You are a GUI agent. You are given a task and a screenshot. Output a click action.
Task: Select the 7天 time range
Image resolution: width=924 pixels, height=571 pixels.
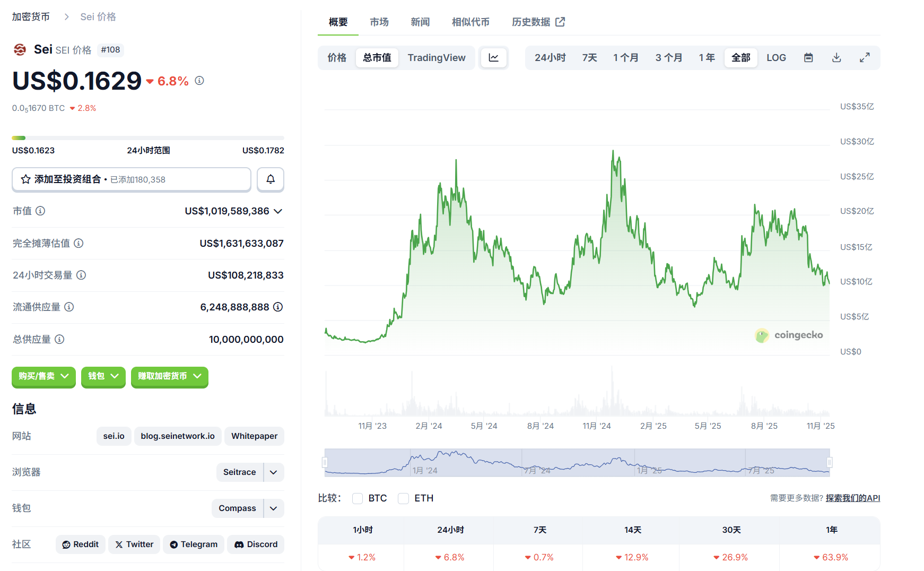[589, 58]
